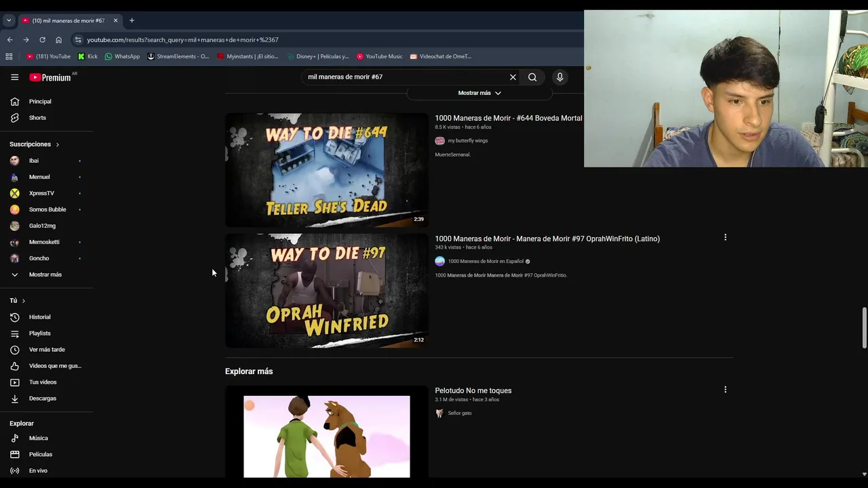Viewport: 868px width, 488px height.
Task: Open YouTube Music bookmark
Action: coord(380,56)
